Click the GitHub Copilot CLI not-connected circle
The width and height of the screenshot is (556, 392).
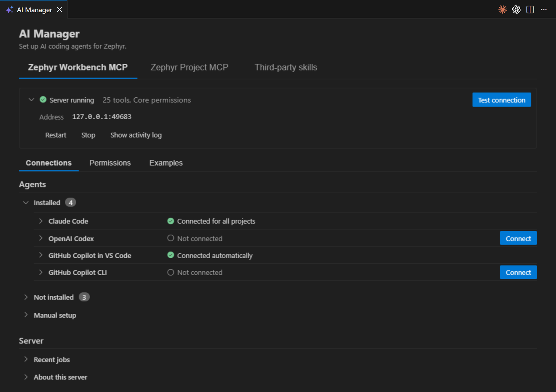171,272
